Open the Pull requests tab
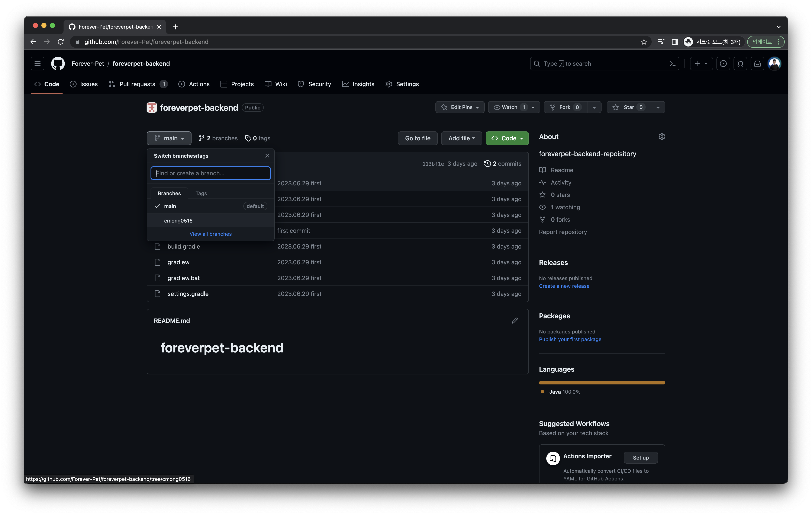 click(138, 84)
